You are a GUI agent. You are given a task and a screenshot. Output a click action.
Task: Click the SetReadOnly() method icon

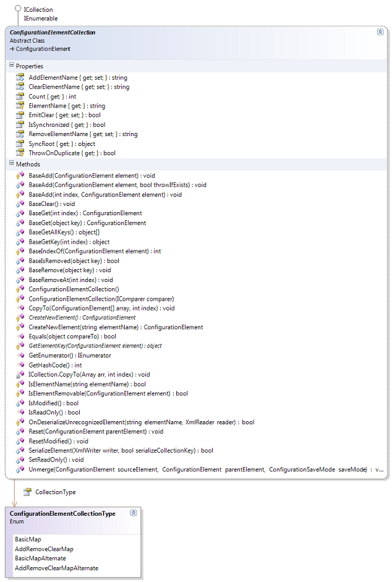(x=20, y=460)
